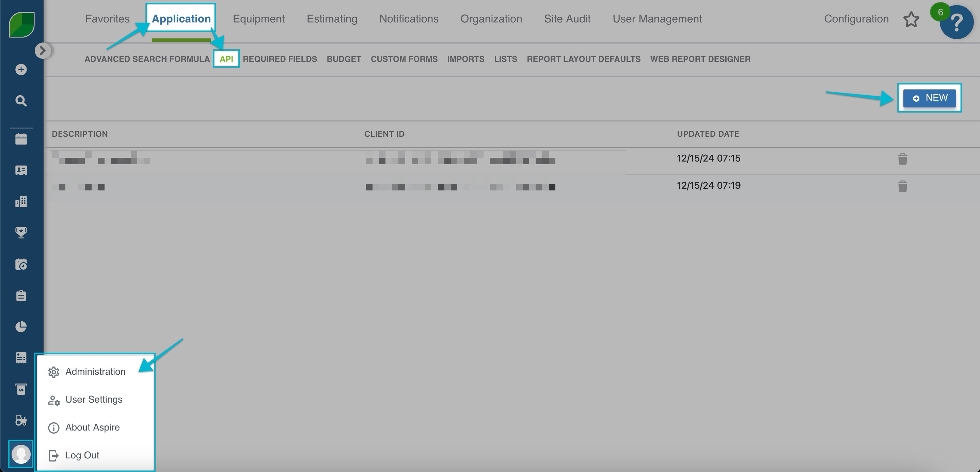The width and height of the screenshot is (980, 472).
Task: Select the equipment tractor icon in the sidebar
Action: (21, 421)
